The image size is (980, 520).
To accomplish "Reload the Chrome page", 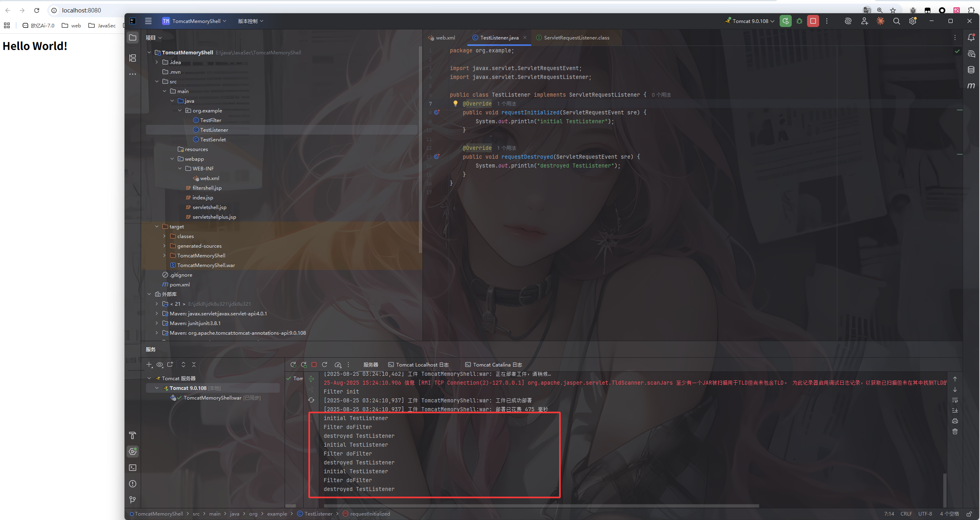I will (37, 10).
